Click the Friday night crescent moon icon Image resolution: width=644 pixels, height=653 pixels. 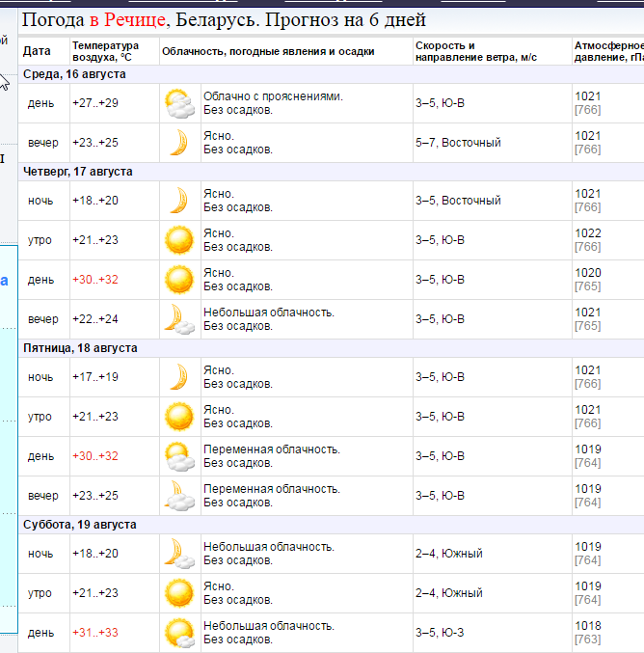pos(178,377)
